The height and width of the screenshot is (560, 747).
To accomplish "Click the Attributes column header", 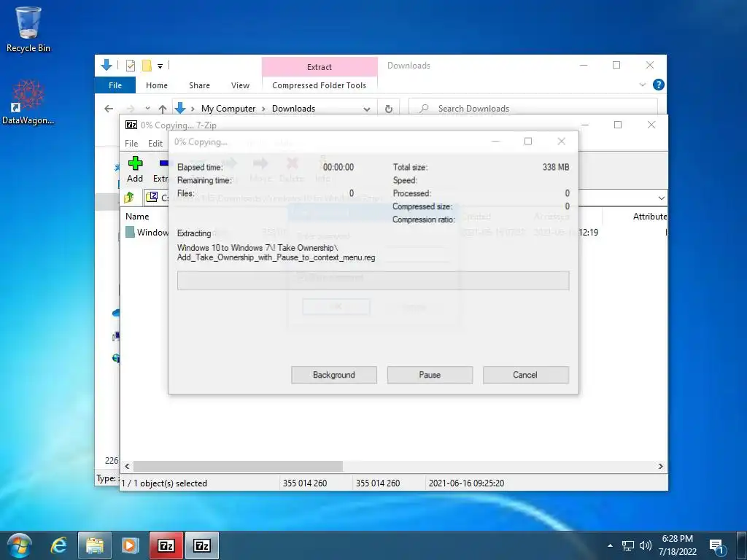I will click(649, 216).
